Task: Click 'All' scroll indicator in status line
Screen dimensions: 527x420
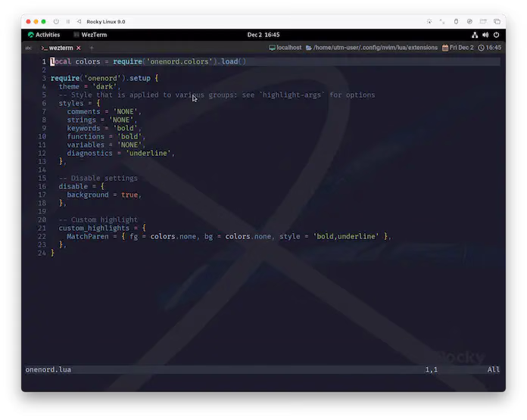Action: (x=494, y=370)
